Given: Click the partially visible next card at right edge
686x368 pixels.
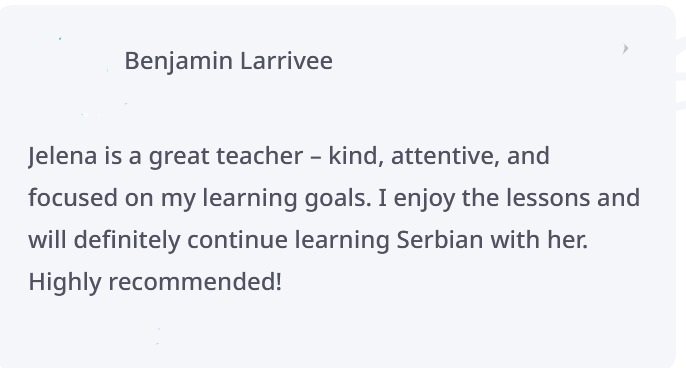Looking at the screenshot, I should [x=681, y=72].
